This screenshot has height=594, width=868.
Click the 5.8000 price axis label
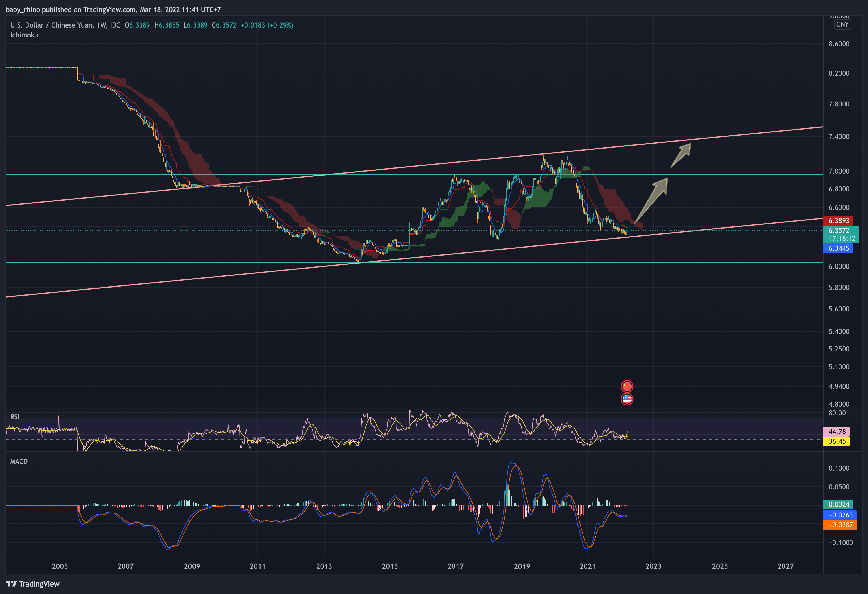click(x=839, y=287)
